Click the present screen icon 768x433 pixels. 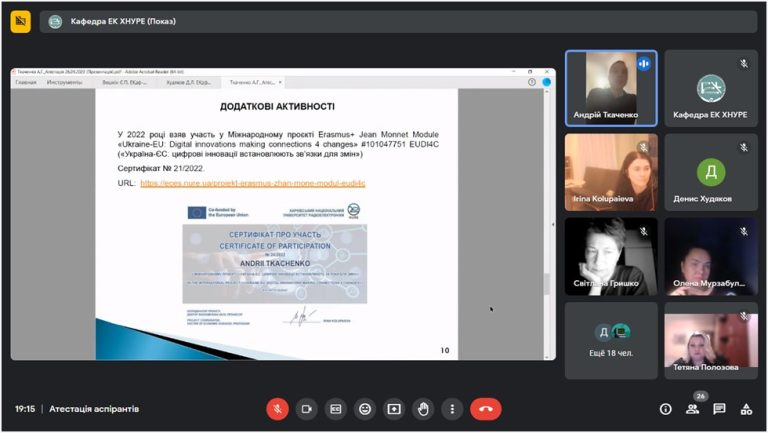click(x=394, y=409)
